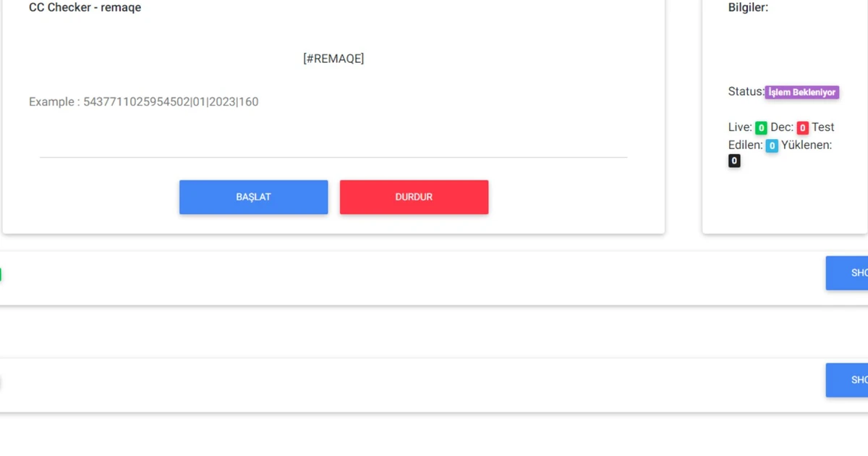The image size is (868, 456).
Task: Click the red Dec counter badge
Action: click(x=802, y=127)
